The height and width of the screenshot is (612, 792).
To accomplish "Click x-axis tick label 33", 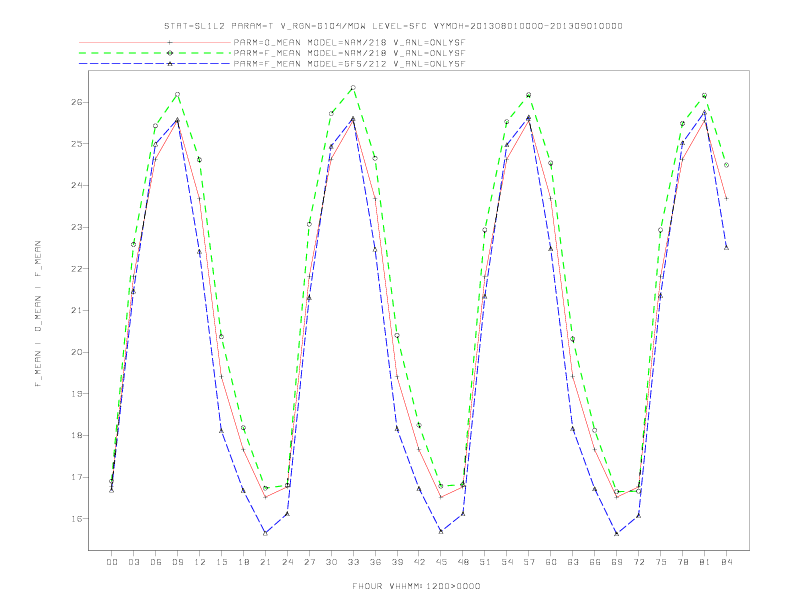I will [353, 562].
